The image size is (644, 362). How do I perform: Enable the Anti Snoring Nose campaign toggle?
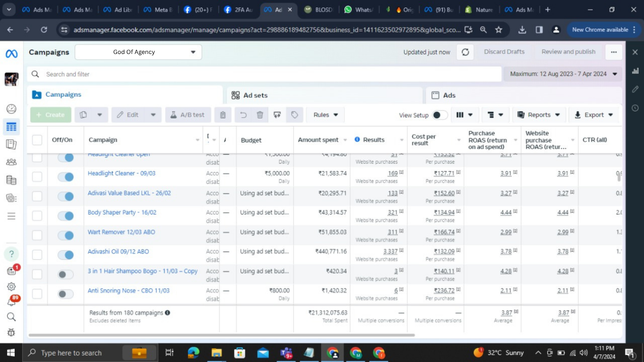click(x=65, y=294)
